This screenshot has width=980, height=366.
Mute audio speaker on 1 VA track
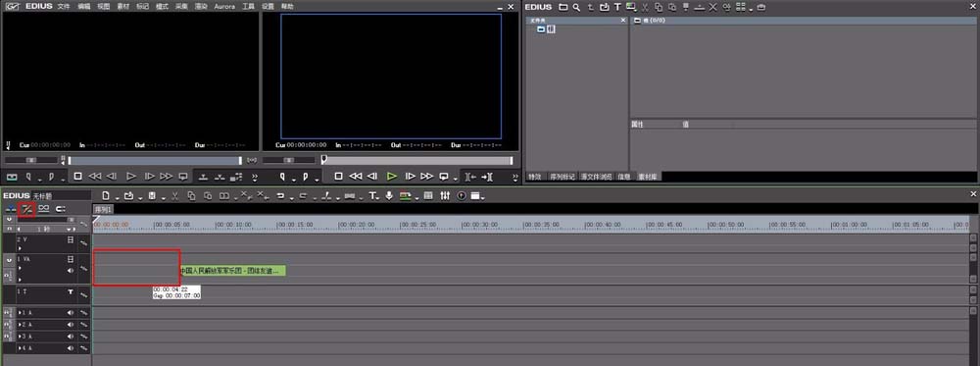point(71,270)
